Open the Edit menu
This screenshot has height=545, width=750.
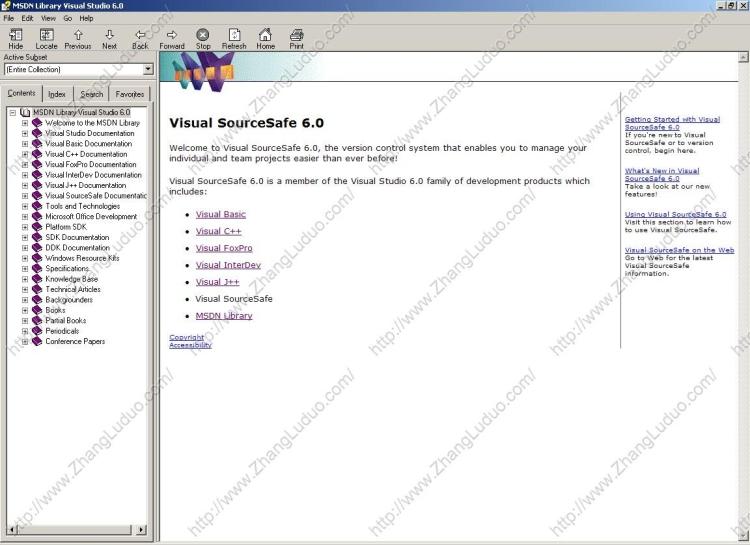27,18
